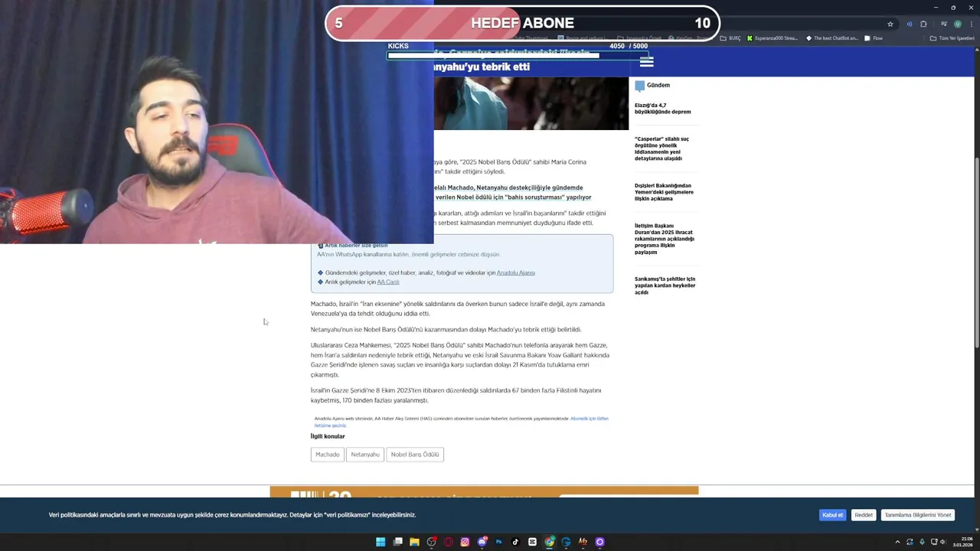Viewport: 980px width, 551px height.
Task: Accept cookies with Kabul et
Action: coord(832,515)
